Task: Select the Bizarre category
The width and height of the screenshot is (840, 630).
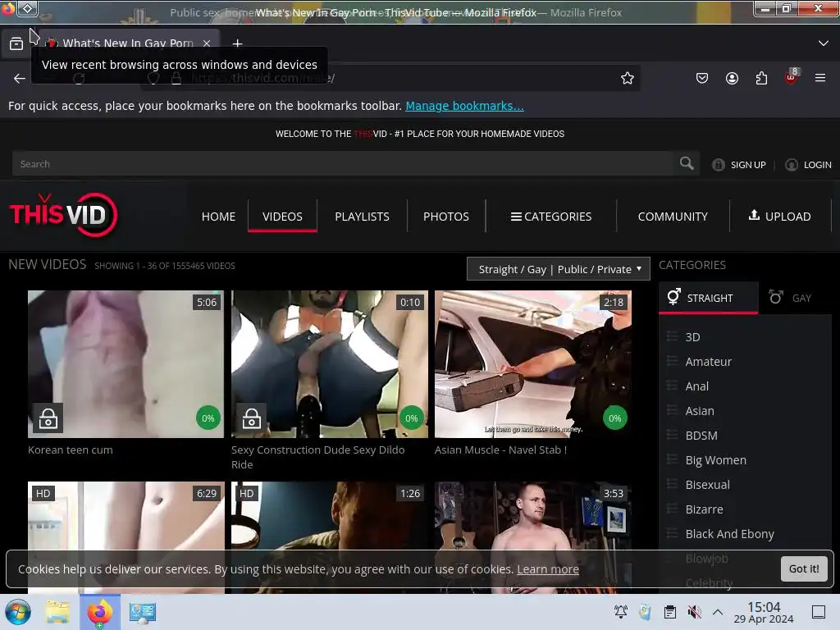Action: tap(704, 509)
